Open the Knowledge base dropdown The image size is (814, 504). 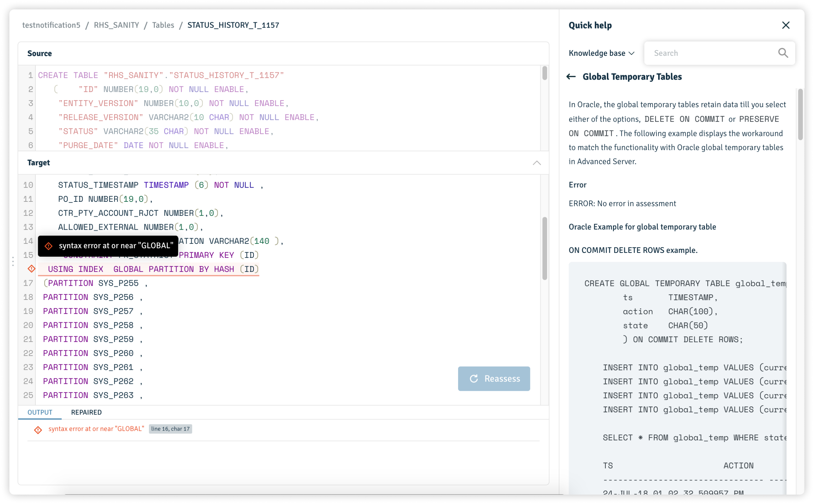(x=601, y=53)
